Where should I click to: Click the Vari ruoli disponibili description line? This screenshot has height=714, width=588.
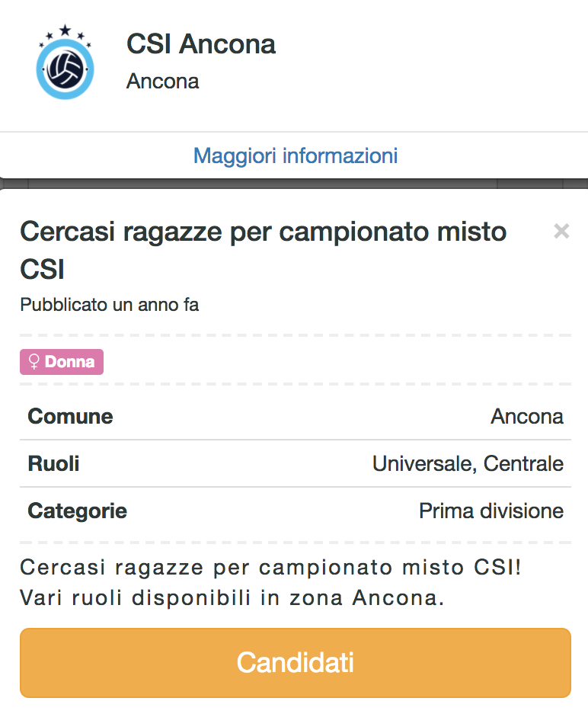click(232, 598)
